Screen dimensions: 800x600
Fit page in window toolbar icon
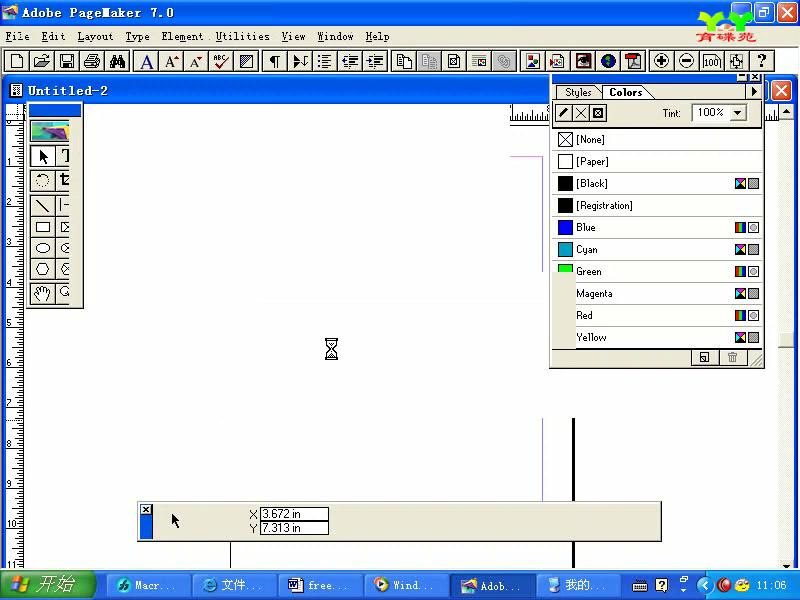pyautogui.click(x=737, y=62)
